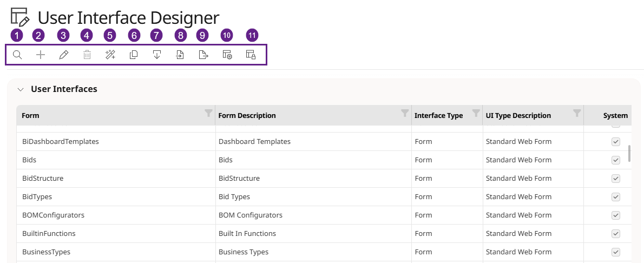Select the BiDashboardTemplates form cell

pyautogui.click(x=116, y=141)
